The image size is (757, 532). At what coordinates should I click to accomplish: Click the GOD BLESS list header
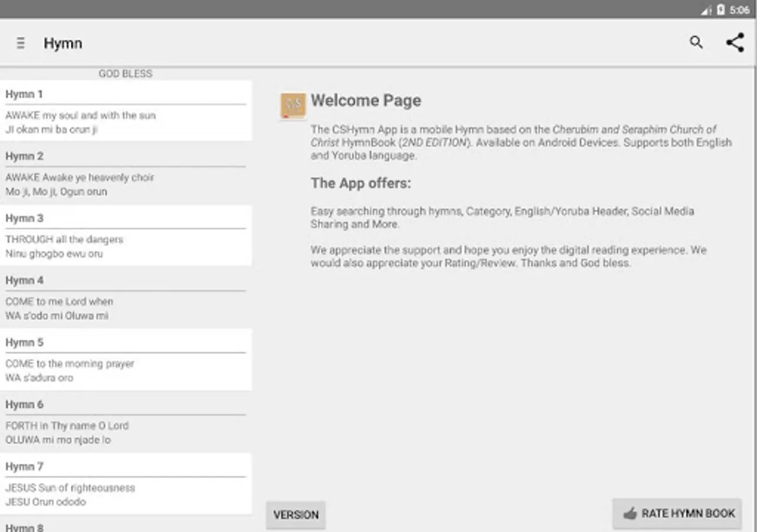tap(125, 73)
